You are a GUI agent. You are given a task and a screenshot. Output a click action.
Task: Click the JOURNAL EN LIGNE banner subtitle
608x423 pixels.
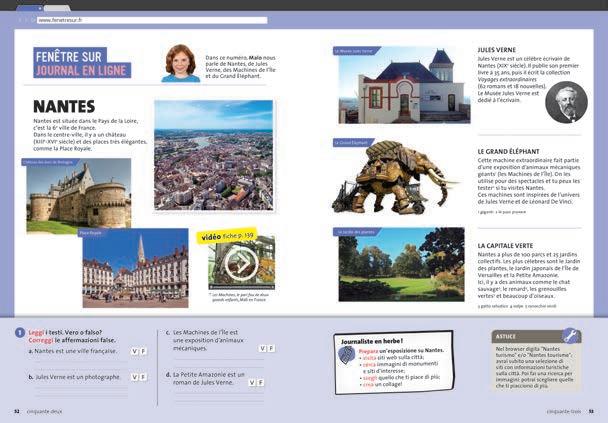pyautogui.click(x=82, y=71)
